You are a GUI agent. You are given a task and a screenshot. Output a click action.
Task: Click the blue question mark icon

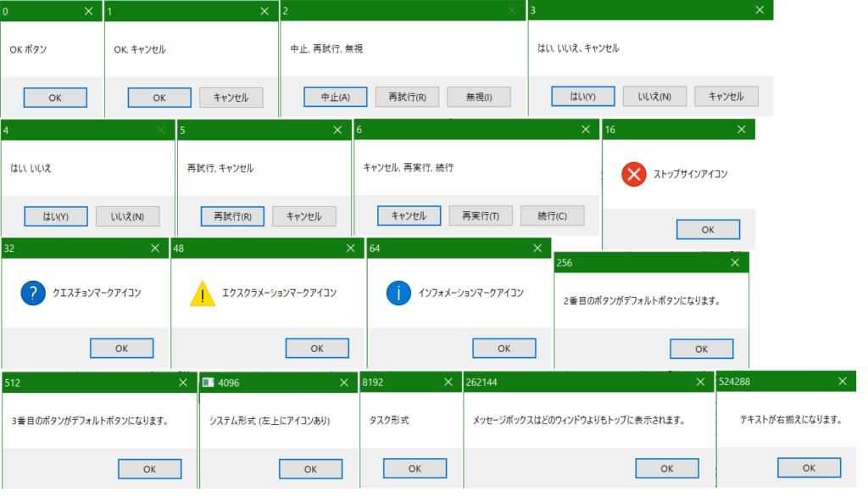(33, 293)
